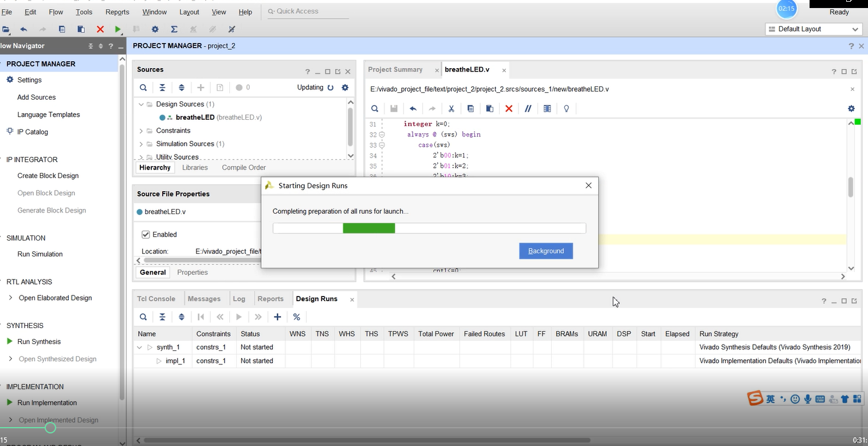This screenshot has height=446, width=868.
Task: Expand the Utility Sources tree node
Action: click(141, 157)
